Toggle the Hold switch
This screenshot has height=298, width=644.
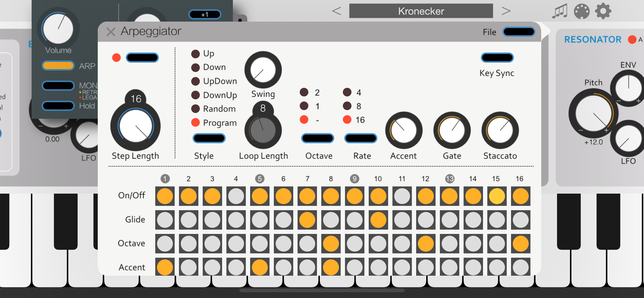[x=58, y=106]
